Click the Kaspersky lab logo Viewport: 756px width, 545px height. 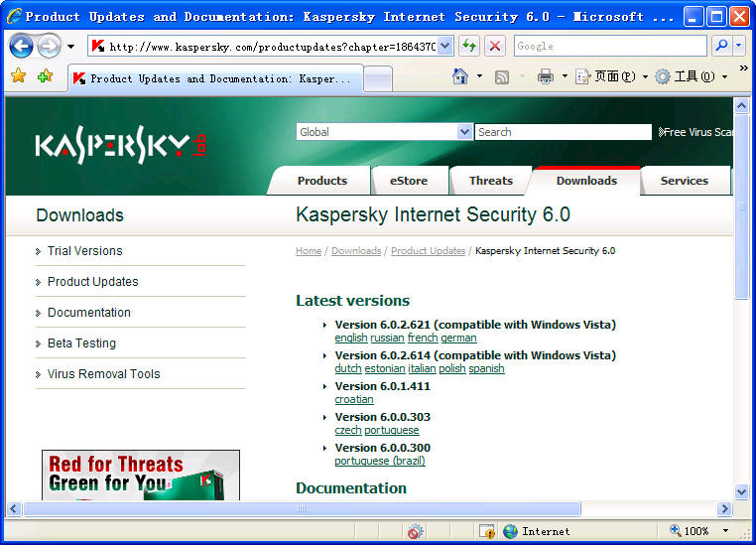pyautogui.click(x=120, y=144)
